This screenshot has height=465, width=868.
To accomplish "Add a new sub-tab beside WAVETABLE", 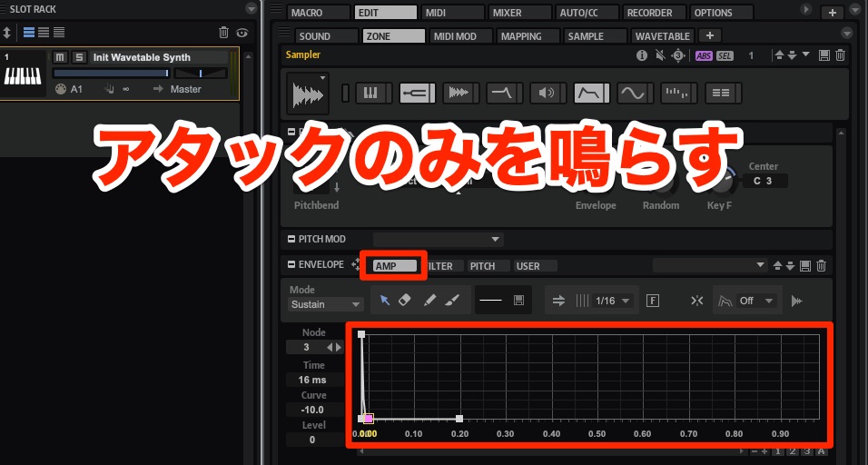I will click(x=710, y=35).
